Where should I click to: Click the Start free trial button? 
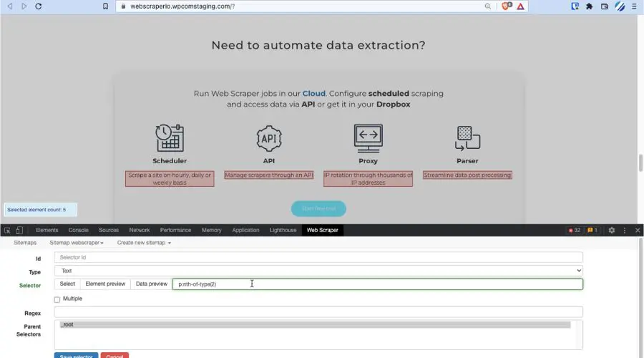pyautogui.click(x=318, y=209)
